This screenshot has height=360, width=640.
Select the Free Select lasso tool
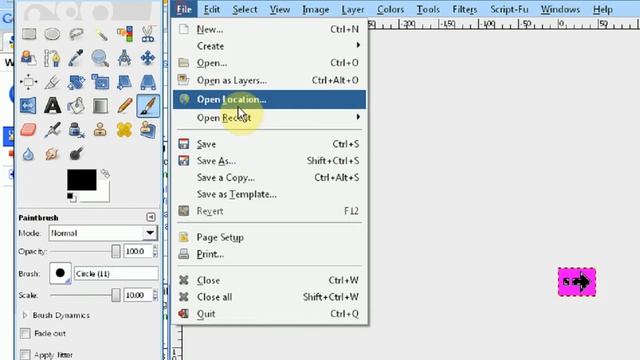(76, 34)
